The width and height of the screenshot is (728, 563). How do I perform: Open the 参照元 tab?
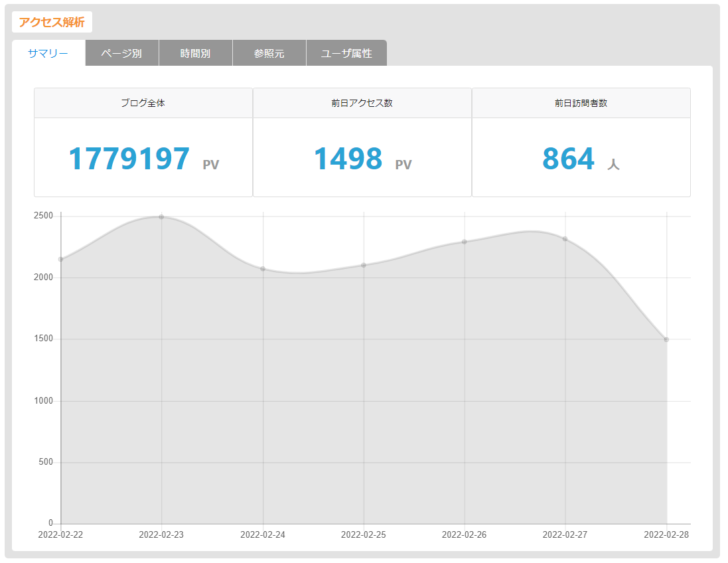(269, 53)
